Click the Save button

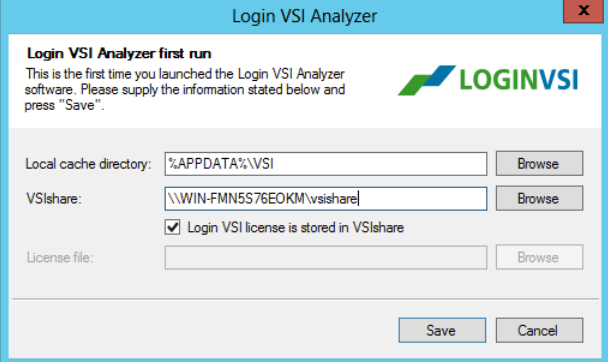(x=442, y=330)
